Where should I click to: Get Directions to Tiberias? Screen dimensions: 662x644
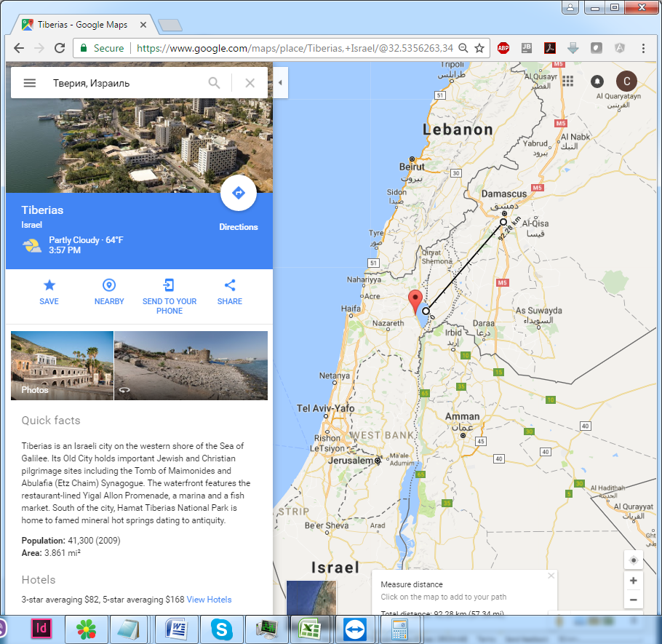238,194
